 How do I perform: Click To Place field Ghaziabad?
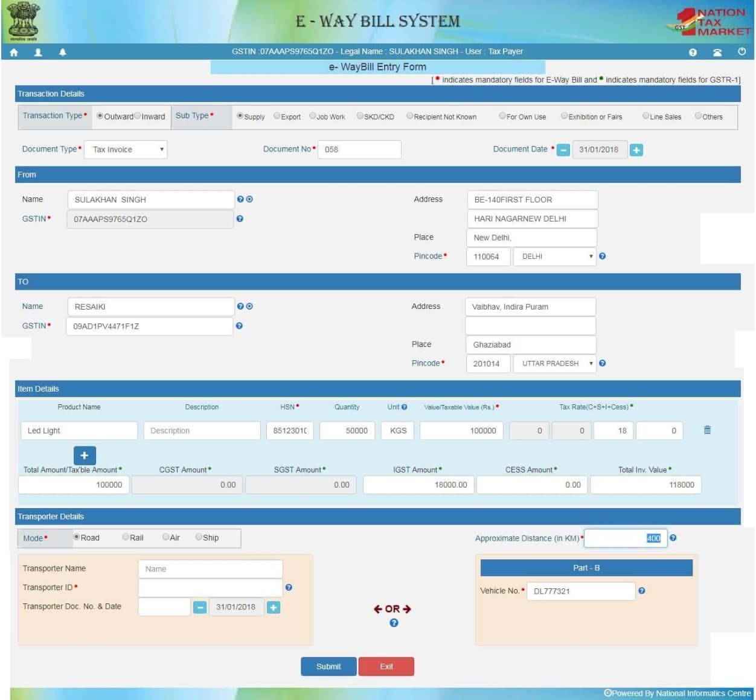(531, 345)
